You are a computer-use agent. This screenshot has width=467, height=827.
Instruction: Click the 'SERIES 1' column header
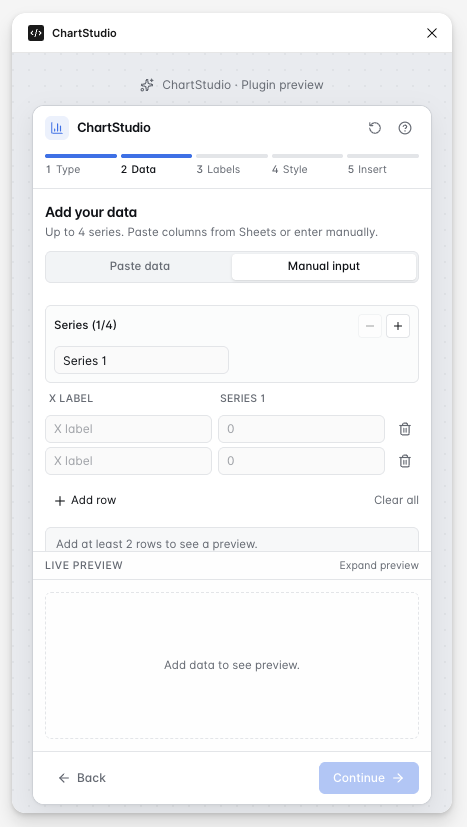(x=243, y=399)
